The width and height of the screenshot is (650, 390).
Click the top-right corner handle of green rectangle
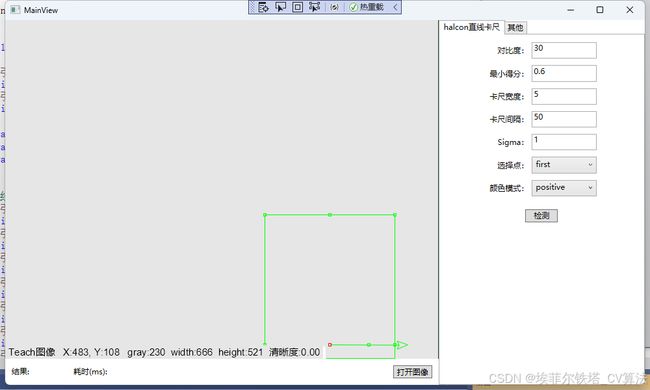click(395, 215)
